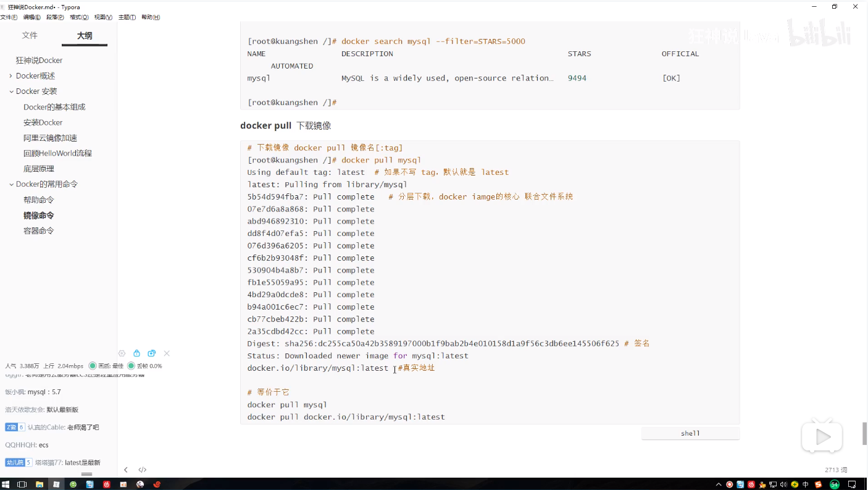Open the 编辑(E) menu
Screen dimensions: 868x490
click(32, 17)
